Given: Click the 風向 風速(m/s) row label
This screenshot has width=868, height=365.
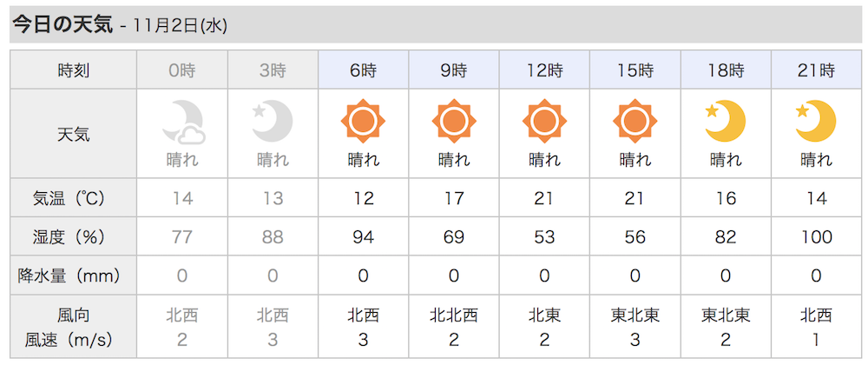Looking at the screenshot, I should (73, 328).
